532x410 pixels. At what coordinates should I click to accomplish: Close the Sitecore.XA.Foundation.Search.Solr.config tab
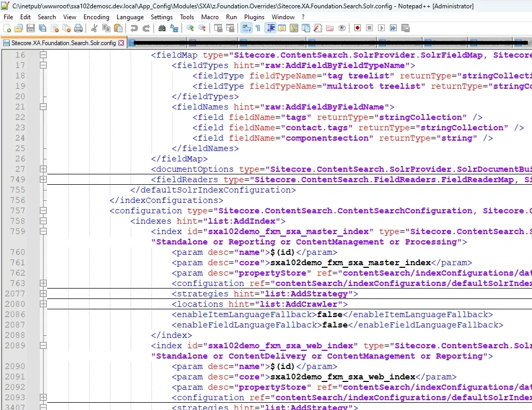point(121,43)
